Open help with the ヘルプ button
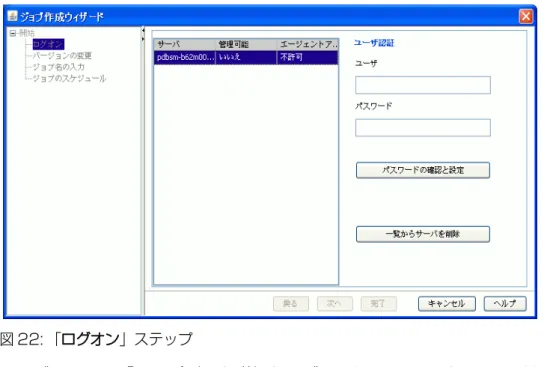The width and height of the screenshot is (544, 367). (x=505, y=304)
